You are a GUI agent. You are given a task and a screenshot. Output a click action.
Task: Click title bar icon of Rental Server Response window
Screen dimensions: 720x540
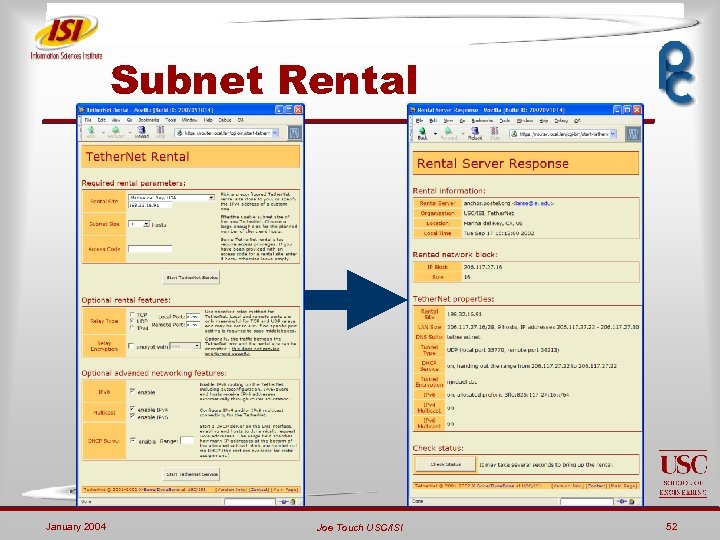(412, 110)
